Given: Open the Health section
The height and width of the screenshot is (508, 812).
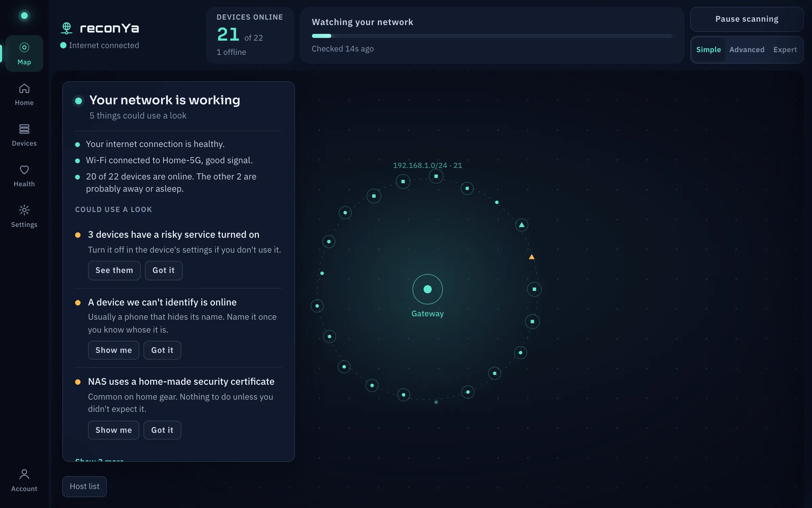Looking at the screenshot, I should point(24,176).
